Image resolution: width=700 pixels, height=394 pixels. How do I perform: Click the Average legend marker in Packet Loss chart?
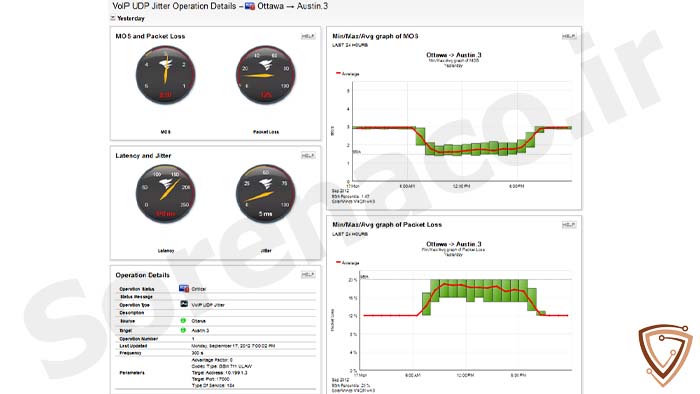coord(338,262)
